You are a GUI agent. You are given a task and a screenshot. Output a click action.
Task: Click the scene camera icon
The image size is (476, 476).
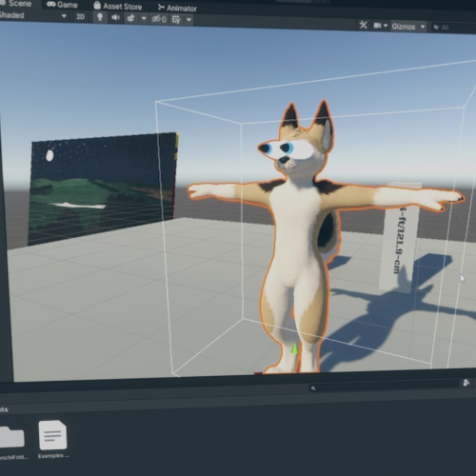click(377, 26)
